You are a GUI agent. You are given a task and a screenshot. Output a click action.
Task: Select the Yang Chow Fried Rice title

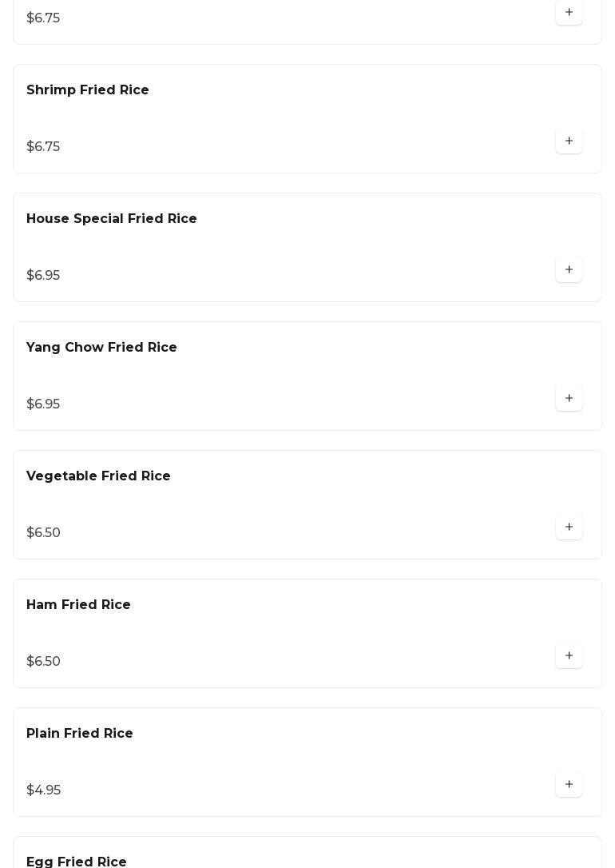coord(101,348)
